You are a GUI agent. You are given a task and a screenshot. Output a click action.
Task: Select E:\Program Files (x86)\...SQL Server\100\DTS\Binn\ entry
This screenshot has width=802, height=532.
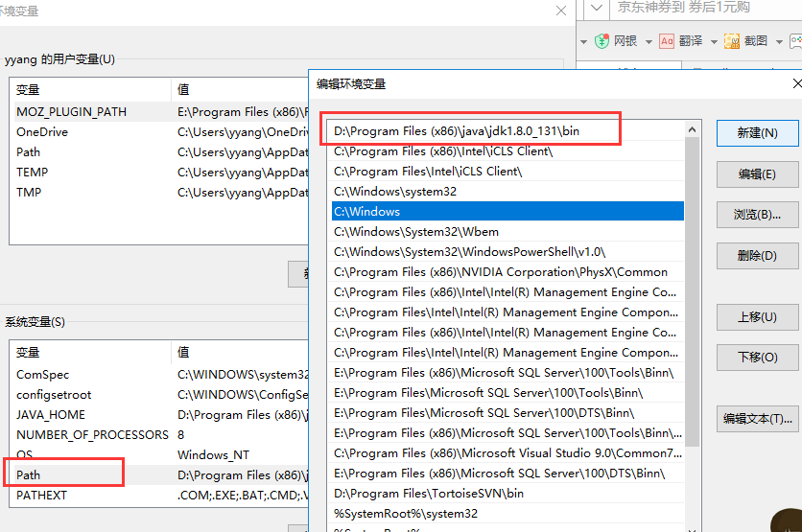[507, 474]
